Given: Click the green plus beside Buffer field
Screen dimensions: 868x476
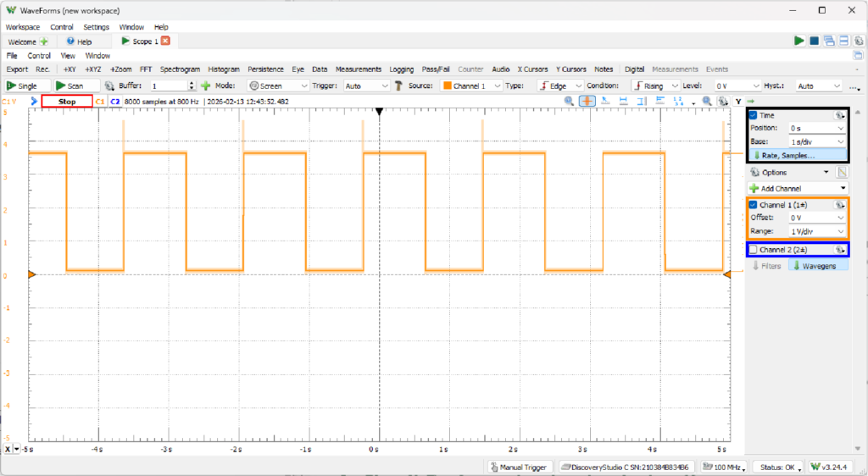Looking at the screenshot, I should [x=205, y=86].
